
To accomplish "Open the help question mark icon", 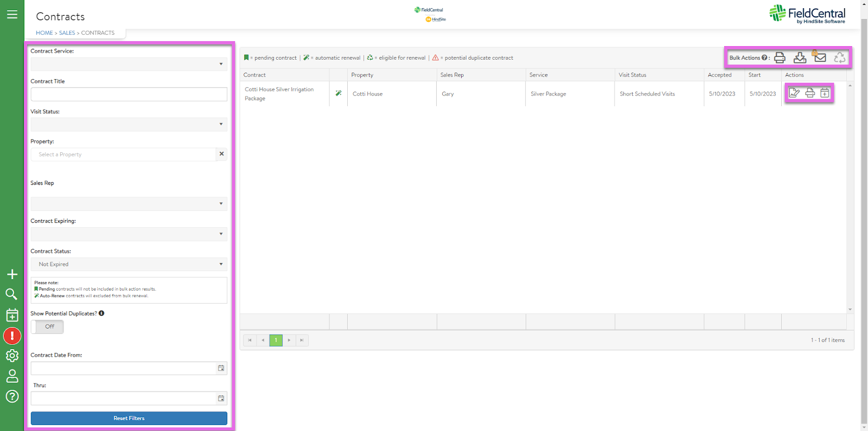I will click(x=12, y=396).
